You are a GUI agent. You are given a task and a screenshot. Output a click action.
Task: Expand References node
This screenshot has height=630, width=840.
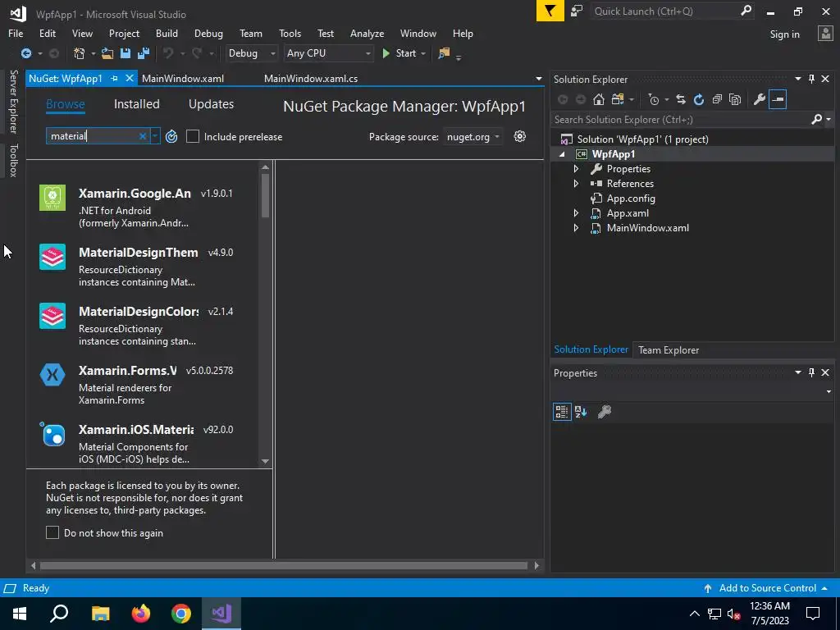tap(576, 183)
